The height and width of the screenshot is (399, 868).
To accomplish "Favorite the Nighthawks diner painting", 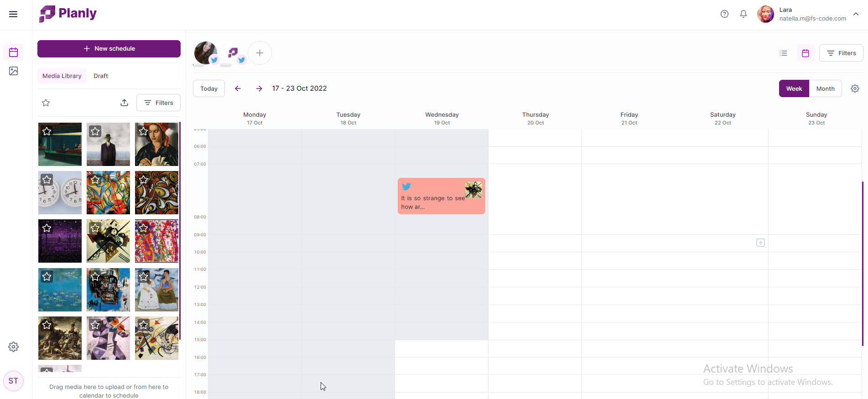I will click(47, 131).
